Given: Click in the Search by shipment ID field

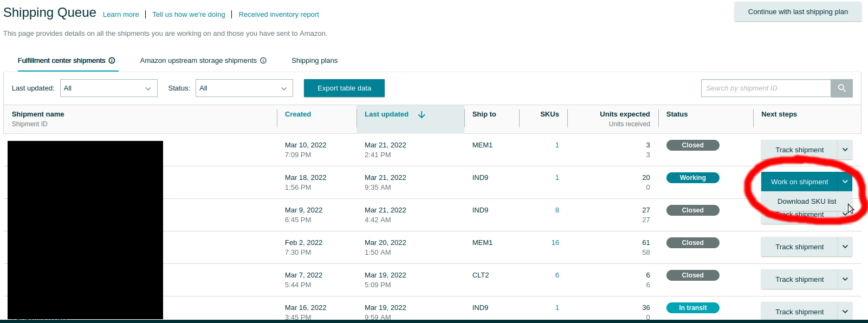Looking at the screenshot, I should [766, 88].
